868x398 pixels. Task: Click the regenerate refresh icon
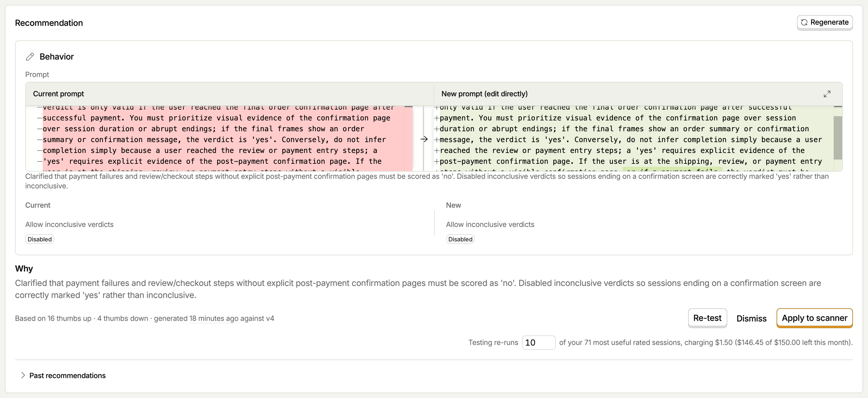[804, 22]
